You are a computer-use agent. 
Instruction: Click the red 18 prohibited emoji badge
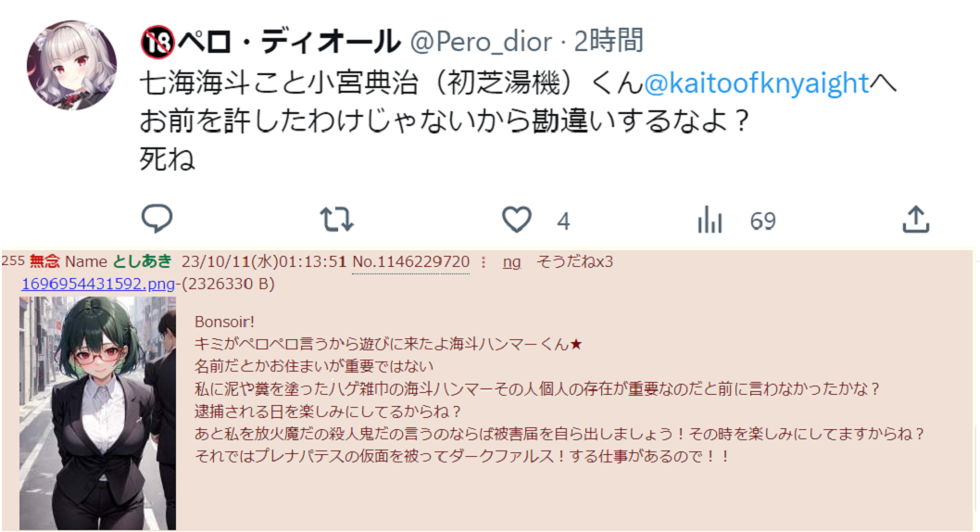click(157, 43)
